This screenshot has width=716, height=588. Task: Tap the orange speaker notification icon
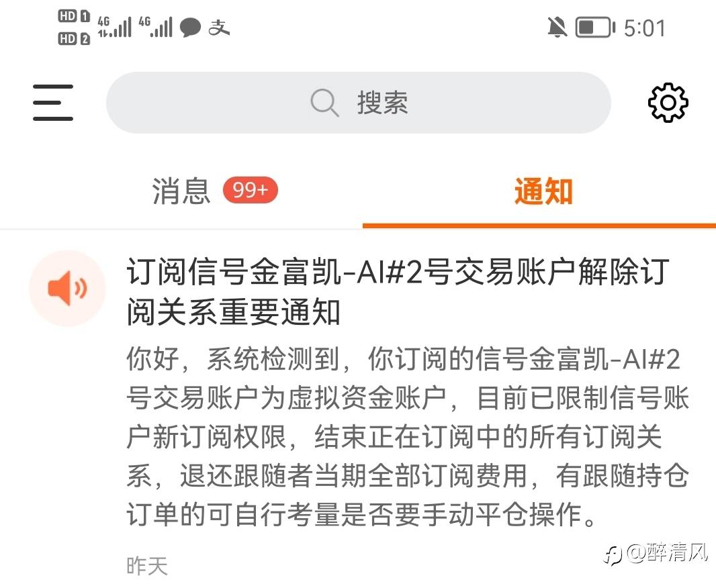[x=68, y=289]
